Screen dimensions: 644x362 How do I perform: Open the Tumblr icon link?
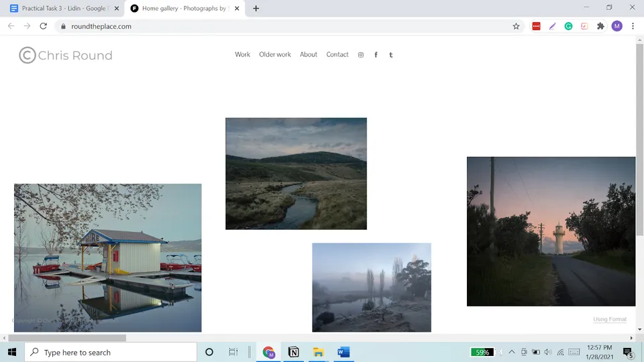tap(391, 55)
